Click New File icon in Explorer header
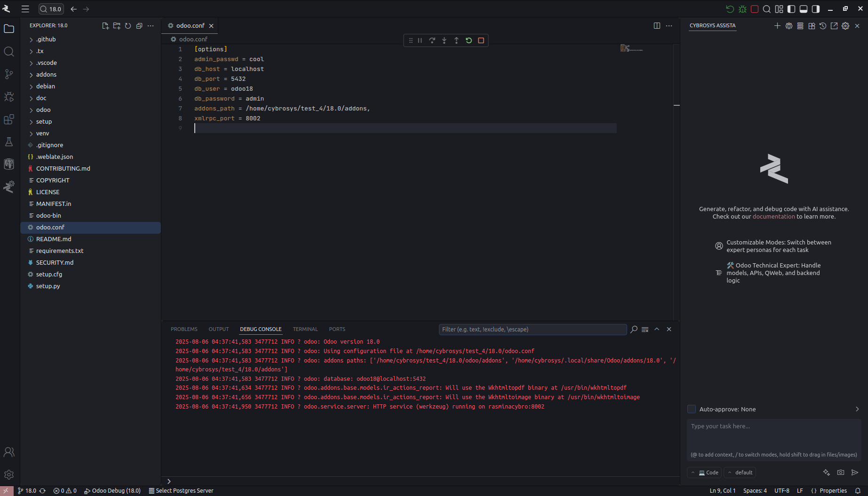This screenshot has width=868, height=496. click(105, 26)
